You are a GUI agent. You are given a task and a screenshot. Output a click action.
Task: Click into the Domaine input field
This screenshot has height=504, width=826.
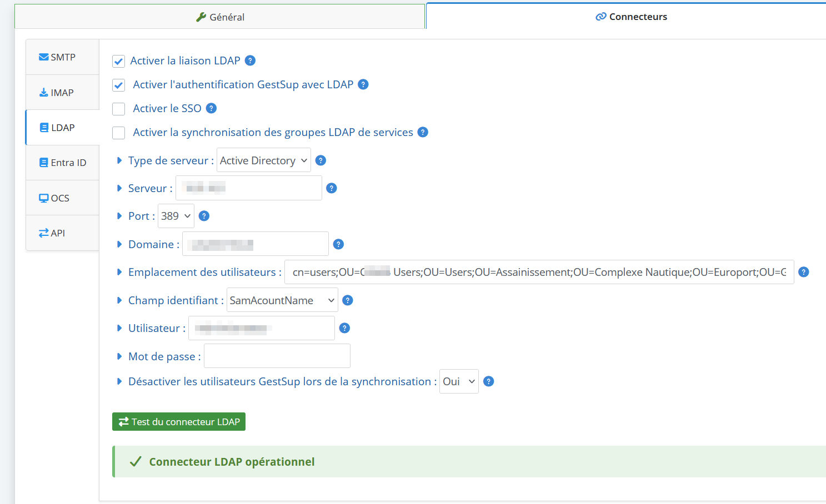coord(256,244)
